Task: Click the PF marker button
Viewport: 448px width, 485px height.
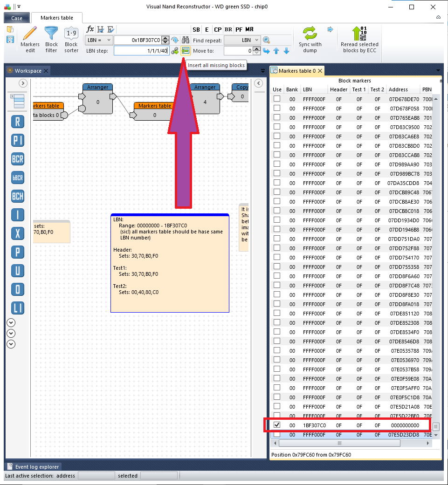Action: click(x=239, y=30)
